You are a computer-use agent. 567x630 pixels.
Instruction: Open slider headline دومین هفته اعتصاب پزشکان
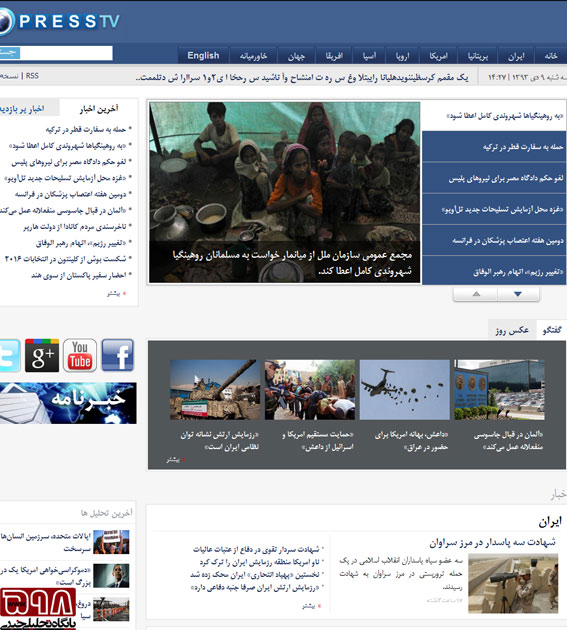pos(494,240)
